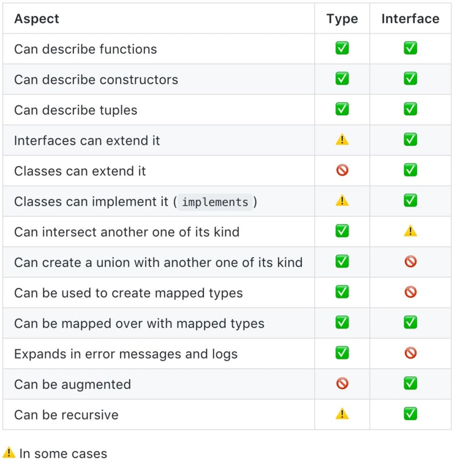Select the 'Type' column header

coord(342,19)
